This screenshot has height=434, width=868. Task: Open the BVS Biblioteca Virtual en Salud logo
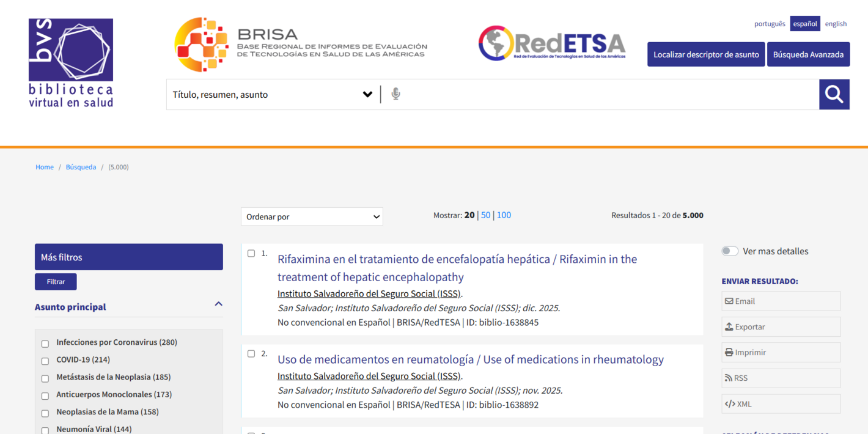(x=71, y=63)
